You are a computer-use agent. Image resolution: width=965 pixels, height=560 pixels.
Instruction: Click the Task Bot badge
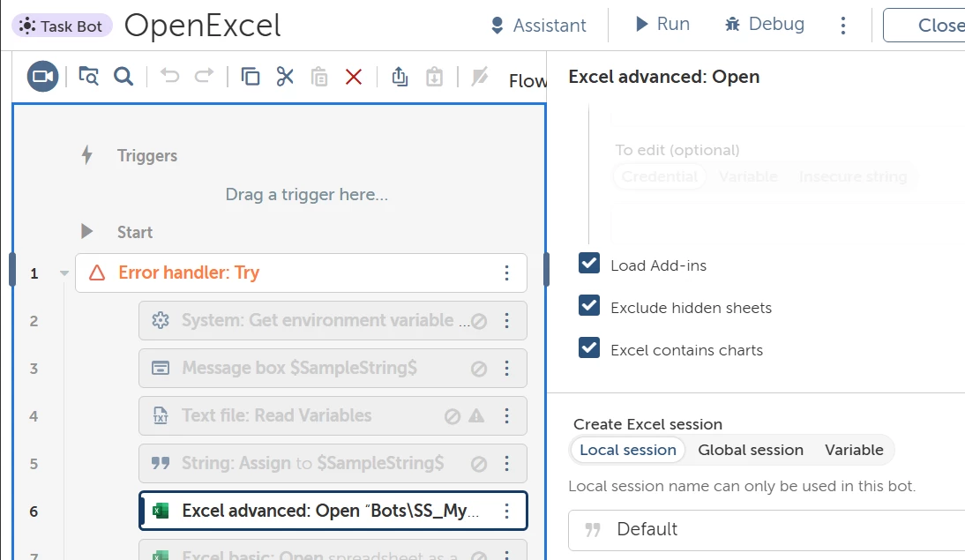point(62,26)
